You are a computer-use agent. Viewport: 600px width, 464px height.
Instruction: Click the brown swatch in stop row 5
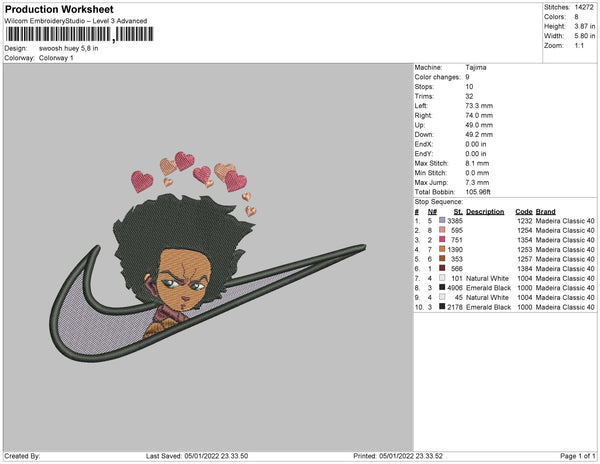coord(442,259)
